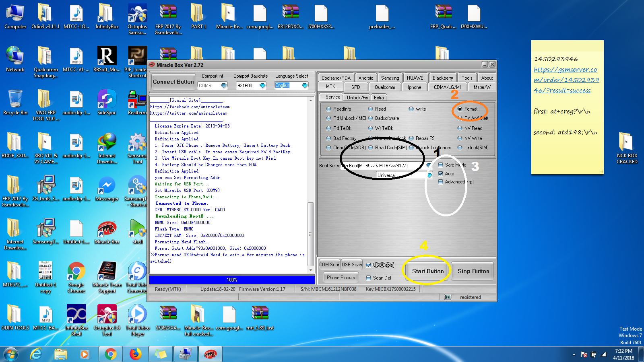Select the Repair FS radio option
This screenshot has height=362, width=644.
coord(422,138)
